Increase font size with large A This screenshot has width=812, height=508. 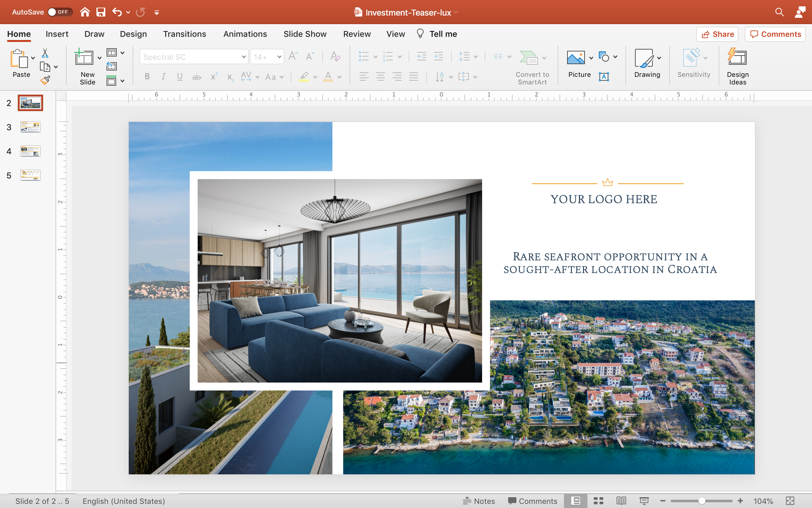[x=293, y=56]
